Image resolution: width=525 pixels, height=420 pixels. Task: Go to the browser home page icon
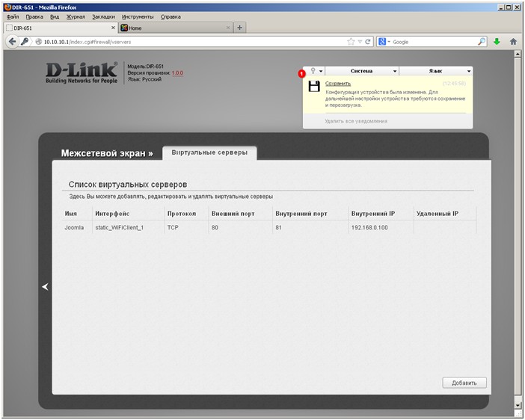pyautogui.click(x=513, y=42)
